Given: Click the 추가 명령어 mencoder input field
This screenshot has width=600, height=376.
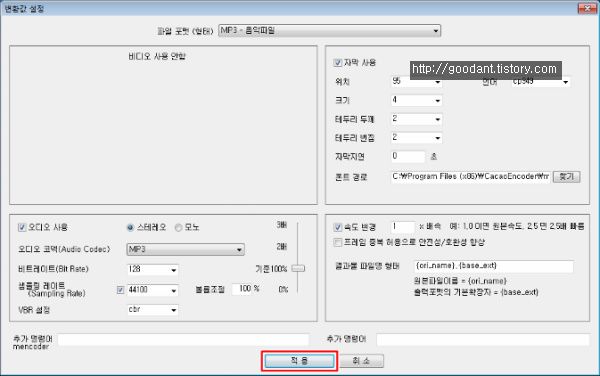Looking at the screenshot, I should (x=183, y=340).
